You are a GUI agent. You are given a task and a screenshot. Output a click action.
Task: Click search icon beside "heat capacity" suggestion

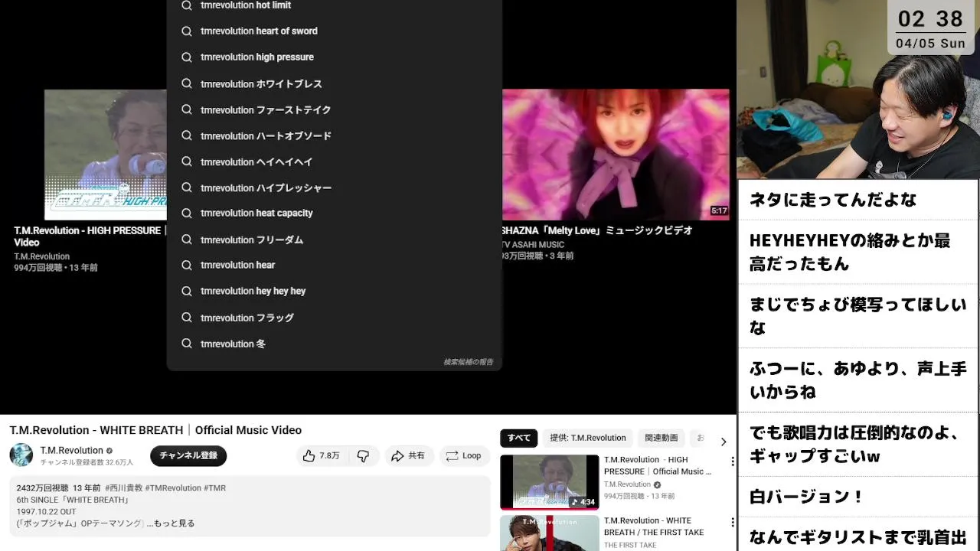pos(186,213)
